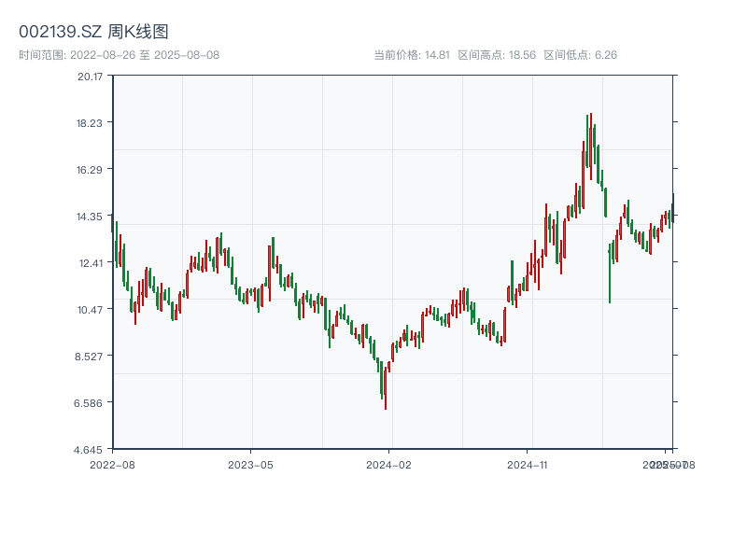Click the 16.29 y-axis label
The image size is (747, 560).
point(91,170)
